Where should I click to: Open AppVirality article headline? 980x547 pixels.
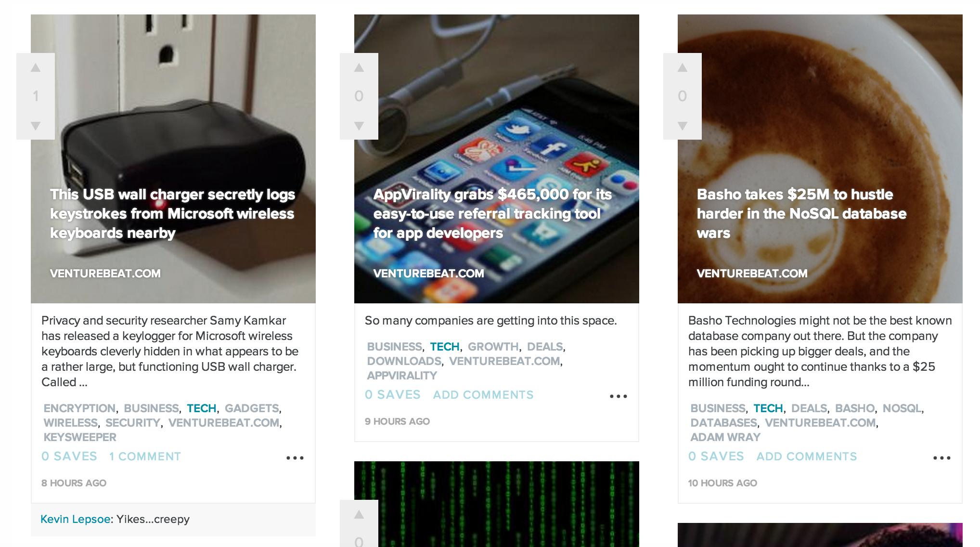pyautogui.click(x=492, y=214)
